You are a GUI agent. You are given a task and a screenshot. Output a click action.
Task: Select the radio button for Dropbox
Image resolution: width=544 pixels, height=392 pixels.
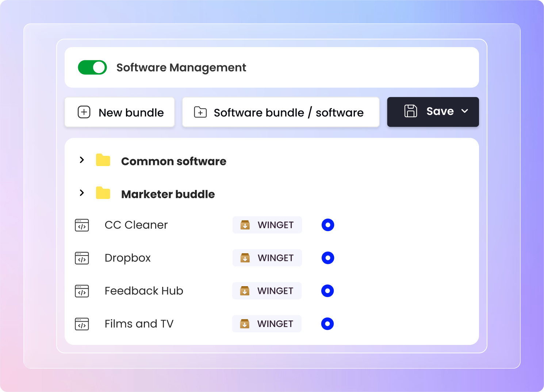click(x=328, y=258)
